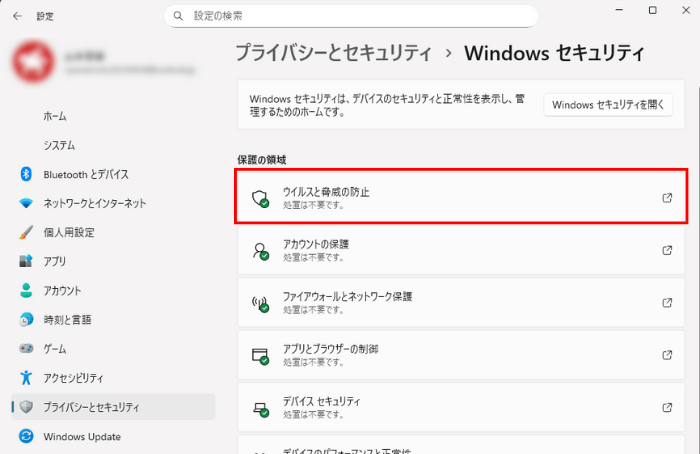Open アカウントの保護 protection area
The image size is (700, 454).
[461, 250]
